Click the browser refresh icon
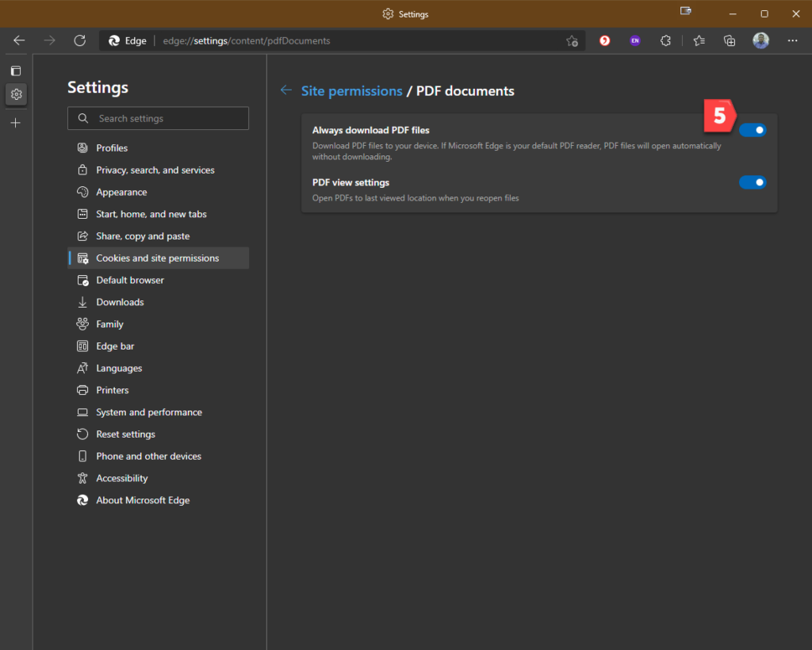The height and width of the screenshot is (650, 812). point(79,40)
